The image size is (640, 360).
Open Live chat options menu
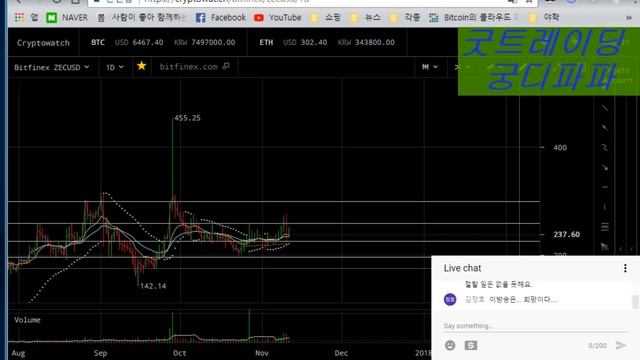point(625,268)
